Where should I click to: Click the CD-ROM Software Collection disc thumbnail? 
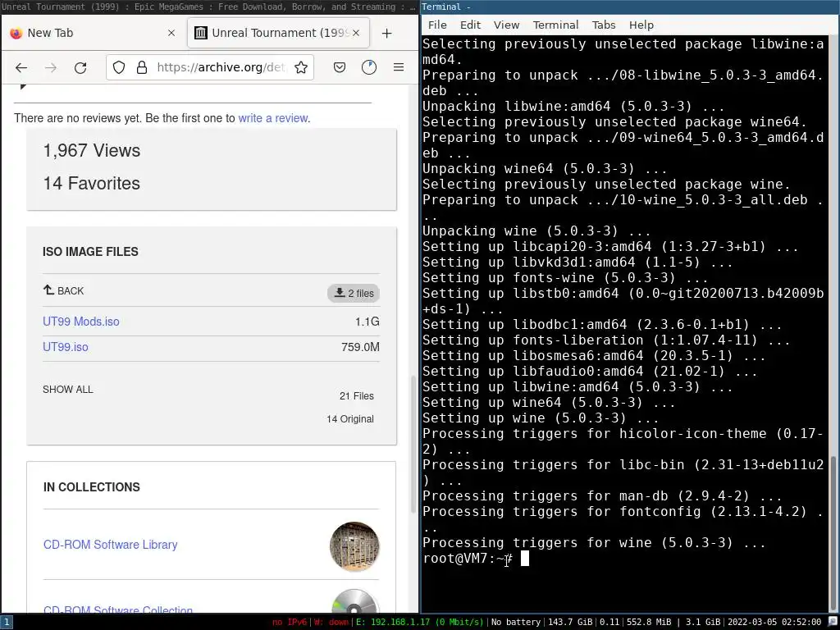tap(354, 601)
